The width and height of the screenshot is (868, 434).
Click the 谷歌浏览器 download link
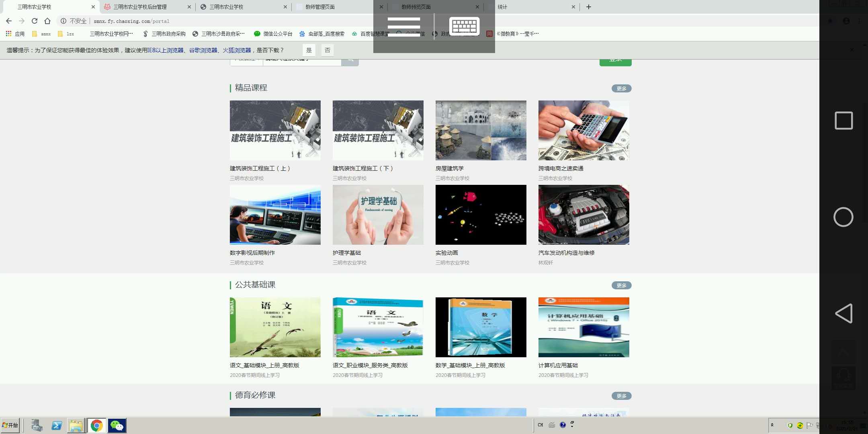(x=203, y=50)
